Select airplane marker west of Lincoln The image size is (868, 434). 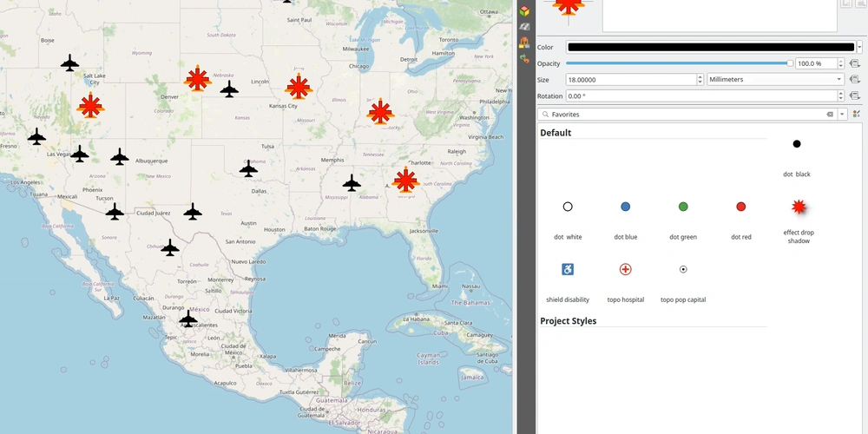tap(229, 89)
